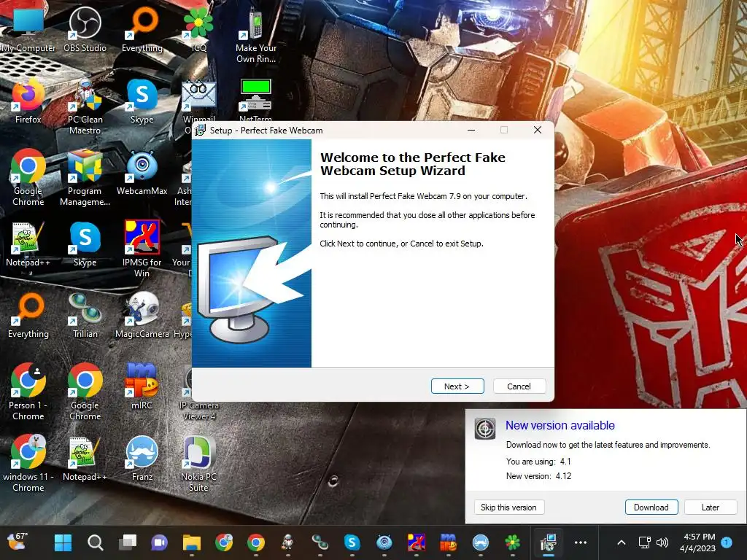
Task: Select the Person 1 - Chrome desktop shortcut
Action: (28, 392)
